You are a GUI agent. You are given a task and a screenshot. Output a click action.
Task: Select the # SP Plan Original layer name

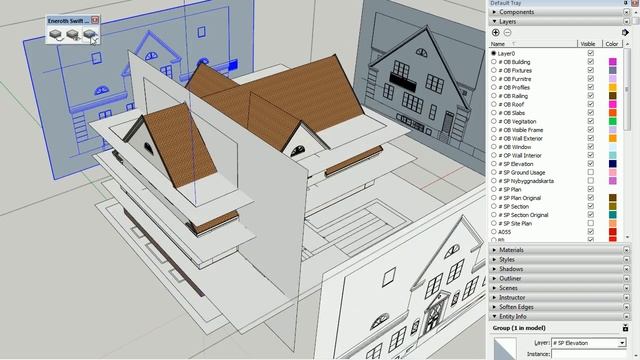(x=520, y=198)
